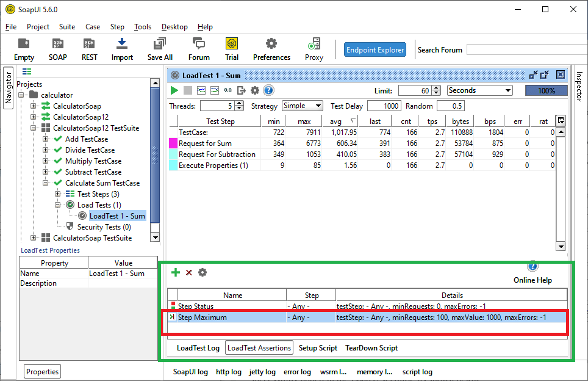Click the Search Forum input field

tap(527, 49)
